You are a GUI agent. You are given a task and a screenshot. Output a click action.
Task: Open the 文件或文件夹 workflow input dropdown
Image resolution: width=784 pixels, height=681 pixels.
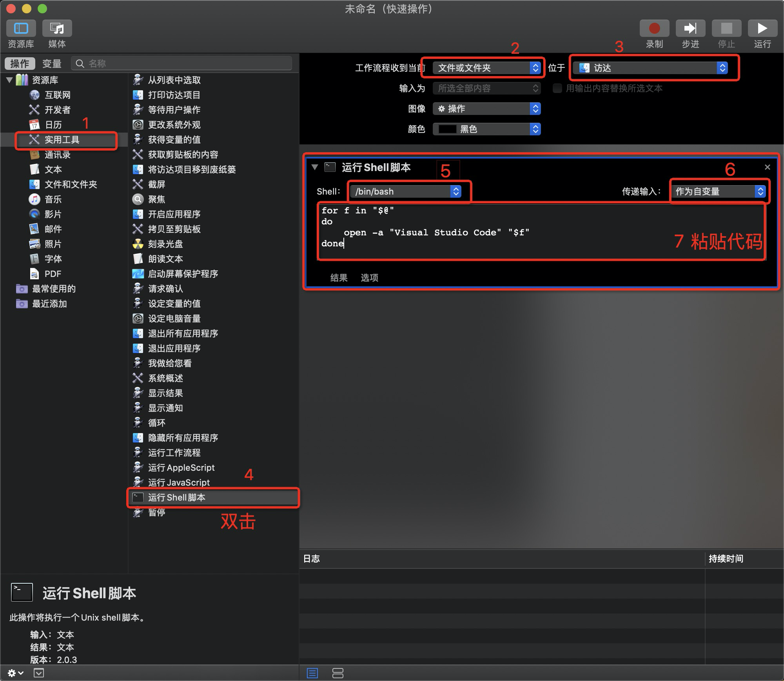(x=486, y=68)
